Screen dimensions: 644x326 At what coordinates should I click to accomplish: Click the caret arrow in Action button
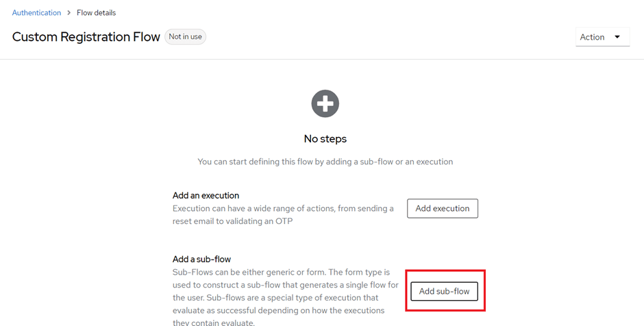[x=617, y=37]
